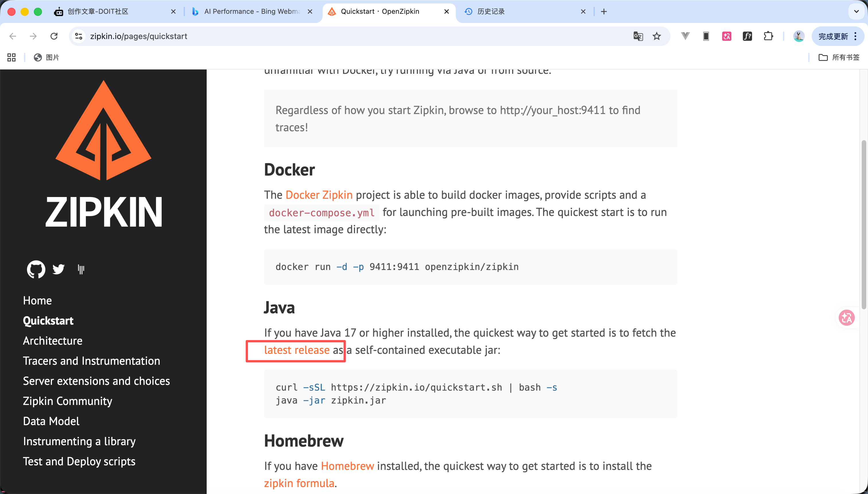Go to Architecture page in sidebar
The image size is (868, 494).
[53, 341]
